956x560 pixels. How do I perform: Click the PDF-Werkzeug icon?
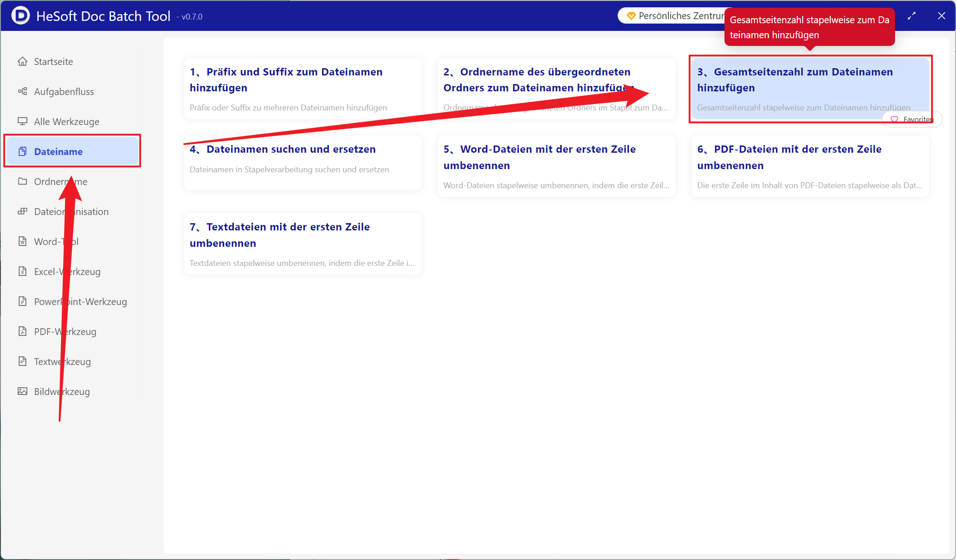22,331
